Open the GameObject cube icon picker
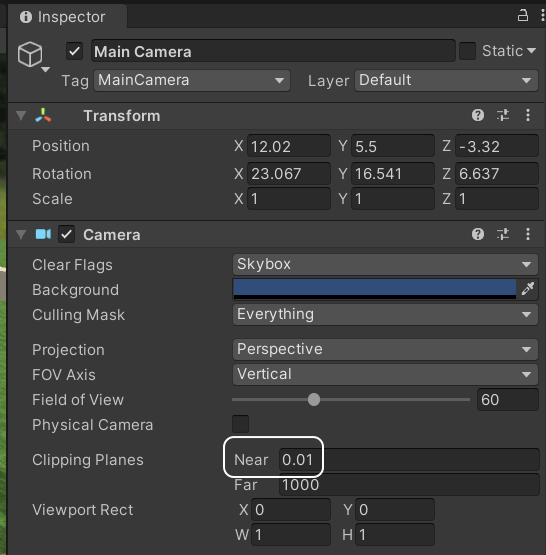The width and height of the screenshot is (546, 555). tap(33, 56)
